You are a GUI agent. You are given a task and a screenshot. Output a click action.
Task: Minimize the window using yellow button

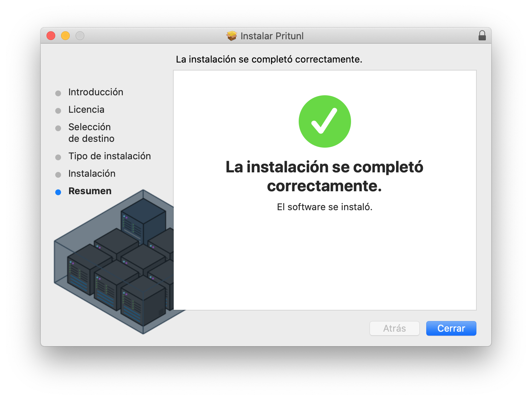pos(65,36)
